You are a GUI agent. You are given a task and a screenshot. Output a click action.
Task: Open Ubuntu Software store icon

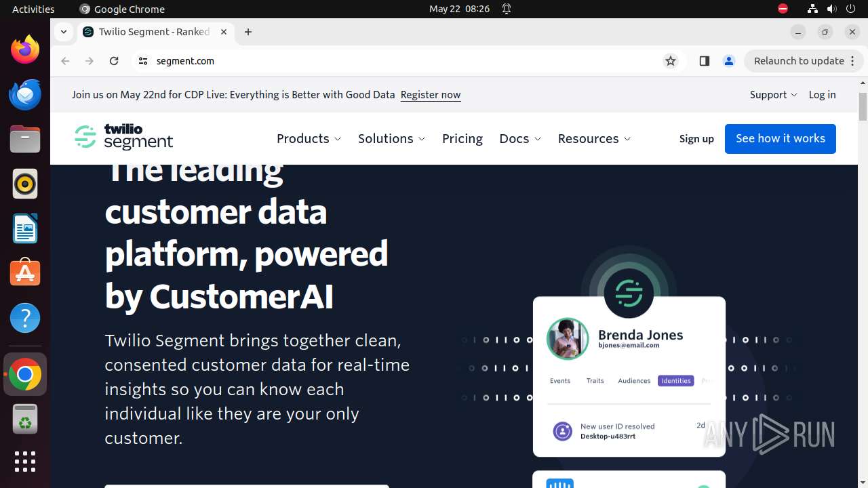[25, 272]
